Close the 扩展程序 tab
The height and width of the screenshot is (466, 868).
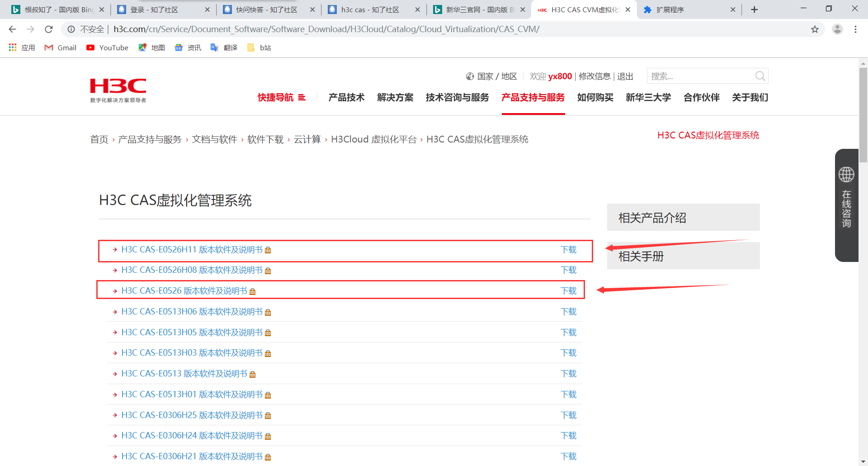[733, 10]
